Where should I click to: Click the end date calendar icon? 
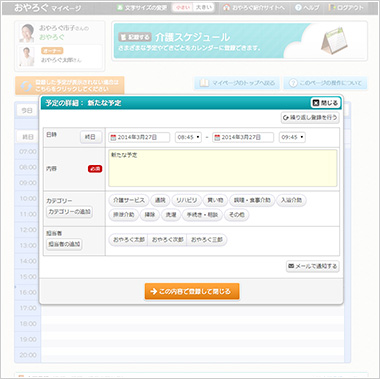(x=217, y=137)
